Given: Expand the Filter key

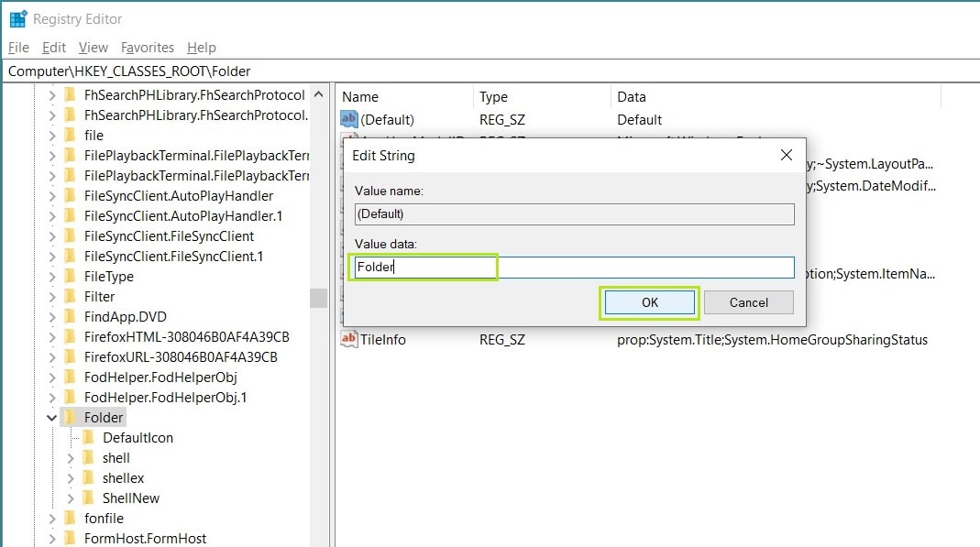Looking at the screenshot, I should tap(52, 297).
